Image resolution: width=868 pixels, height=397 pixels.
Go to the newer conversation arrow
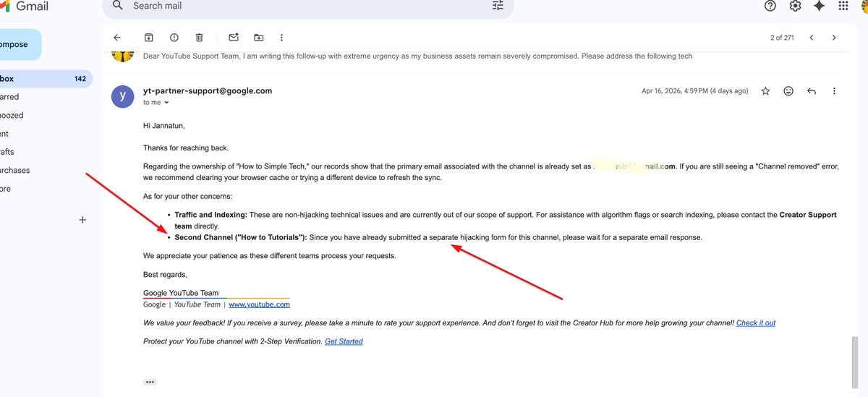(x=812, y=38)
